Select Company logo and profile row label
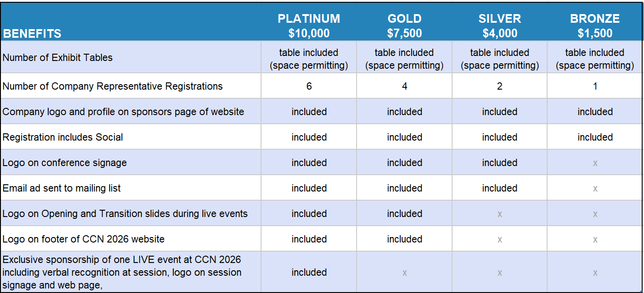The width and height of the screenshot is (644, 293). point(123,112)
